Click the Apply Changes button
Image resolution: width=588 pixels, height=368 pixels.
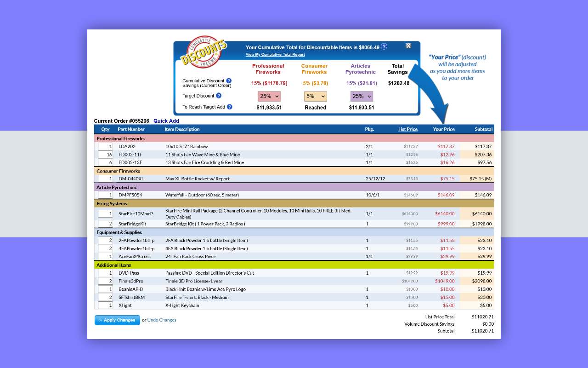pos(117,320)
